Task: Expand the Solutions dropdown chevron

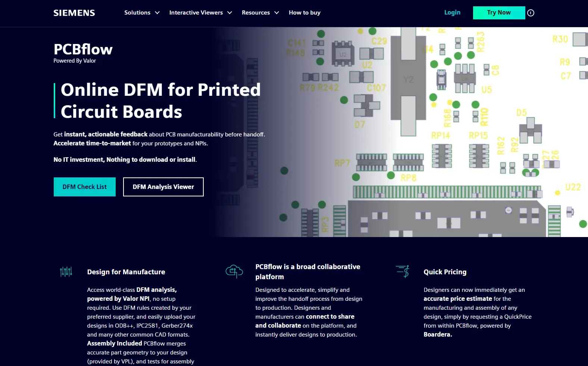Action: tap(157, 13)
